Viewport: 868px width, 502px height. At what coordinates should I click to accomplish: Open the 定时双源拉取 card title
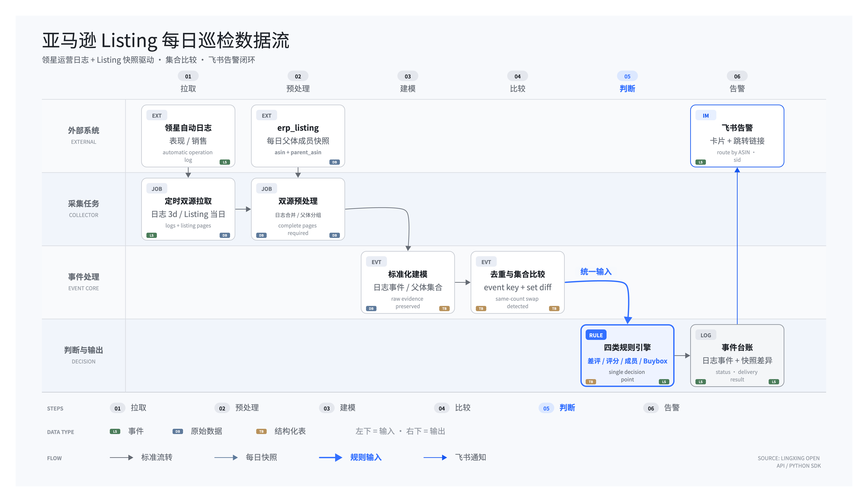(188, 201)
